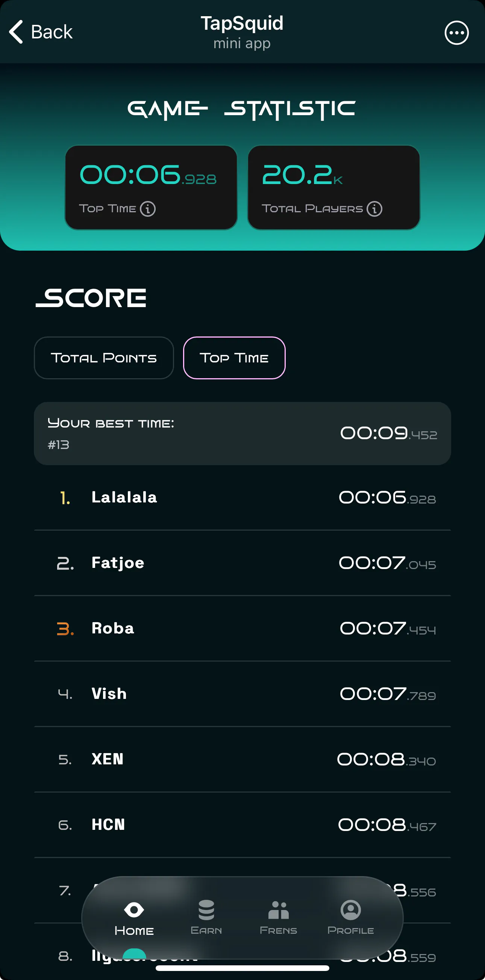Tap the Top Time 00:06.928 card
Image resolution: width=485 pixels, height=980 pixels.
151,187
